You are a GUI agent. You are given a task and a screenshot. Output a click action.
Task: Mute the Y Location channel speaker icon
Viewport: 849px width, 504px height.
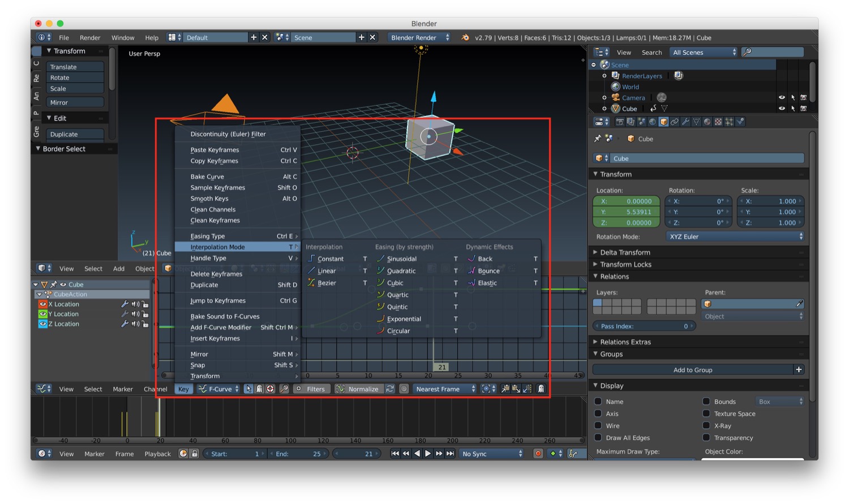pyautogui.click(x=135, y=314)
